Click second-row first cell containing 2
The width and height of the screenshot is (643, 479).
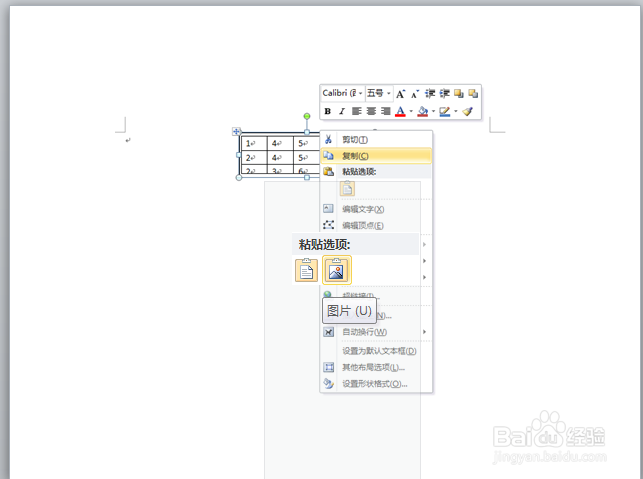(x=254, y=157)
